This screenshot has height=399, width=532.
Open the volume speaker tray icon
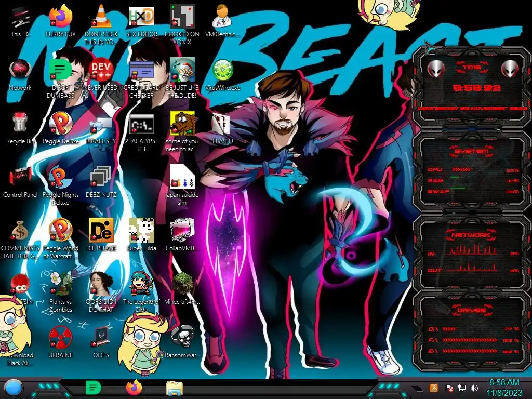[474, 388]
